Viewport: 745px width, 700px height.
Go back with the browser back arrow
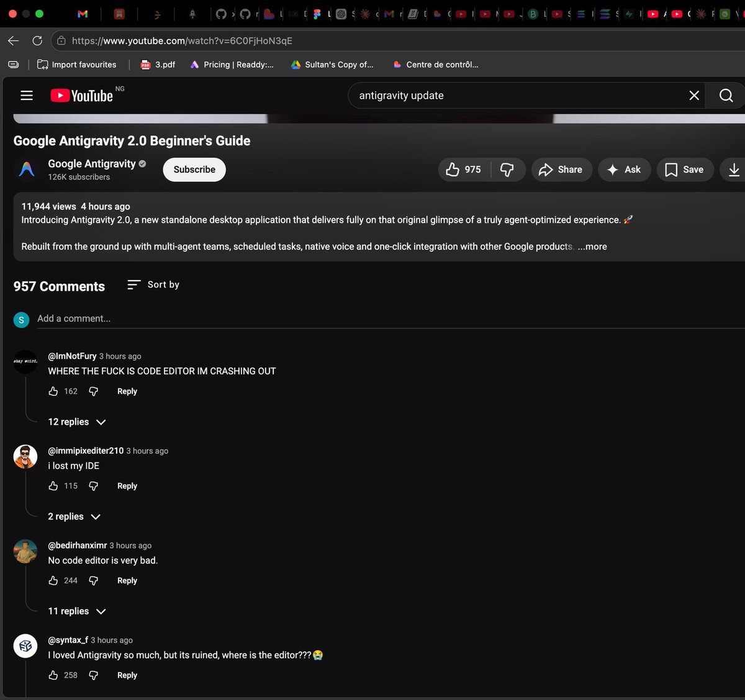(x=14, y=41)
